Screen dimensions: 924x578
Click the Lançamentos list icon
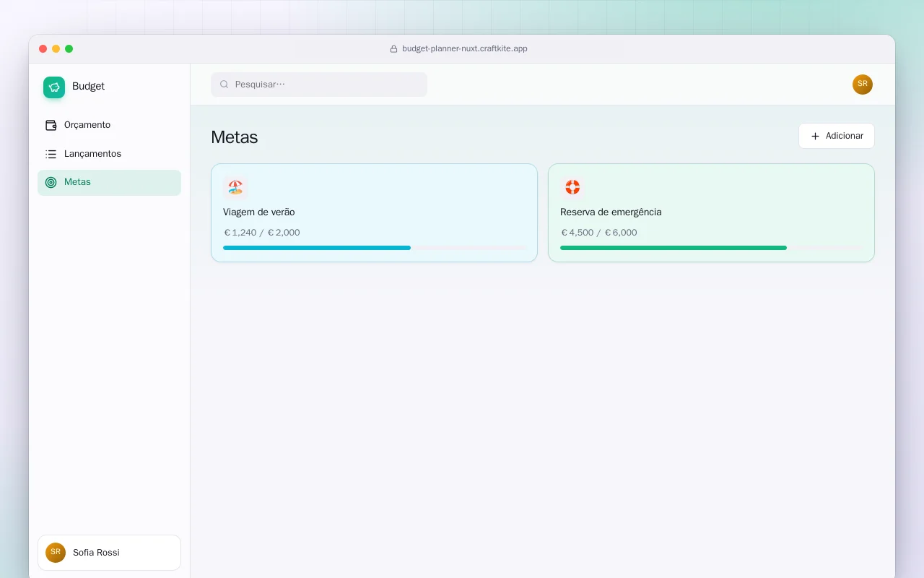(x=51, y=154)
